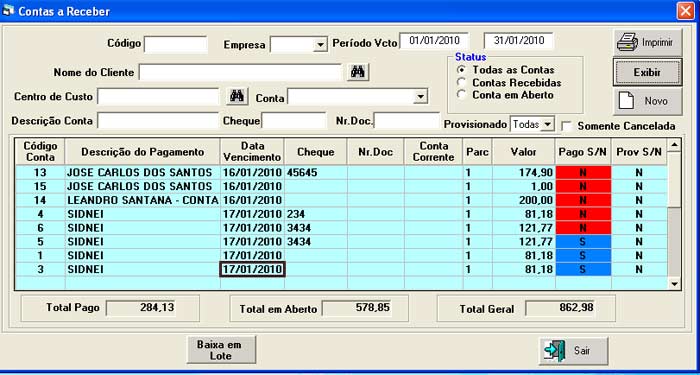Click the Prov S/N column header

(x=639, y=152)
